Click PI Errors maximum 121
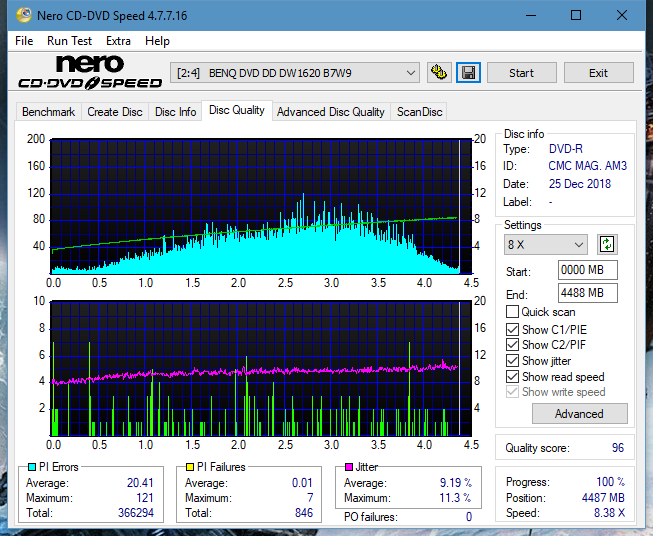 click(x=145, y=498)
